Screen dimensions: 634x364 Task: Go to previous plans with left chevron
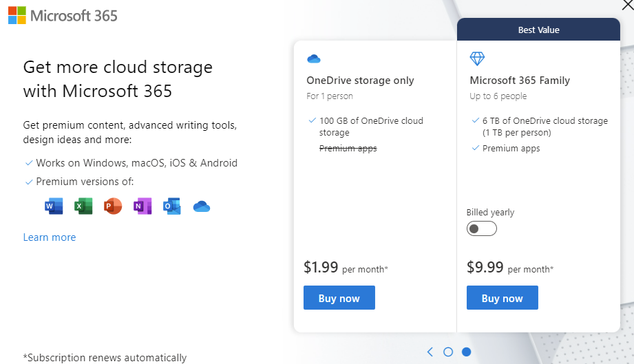(x=430, y=352)
